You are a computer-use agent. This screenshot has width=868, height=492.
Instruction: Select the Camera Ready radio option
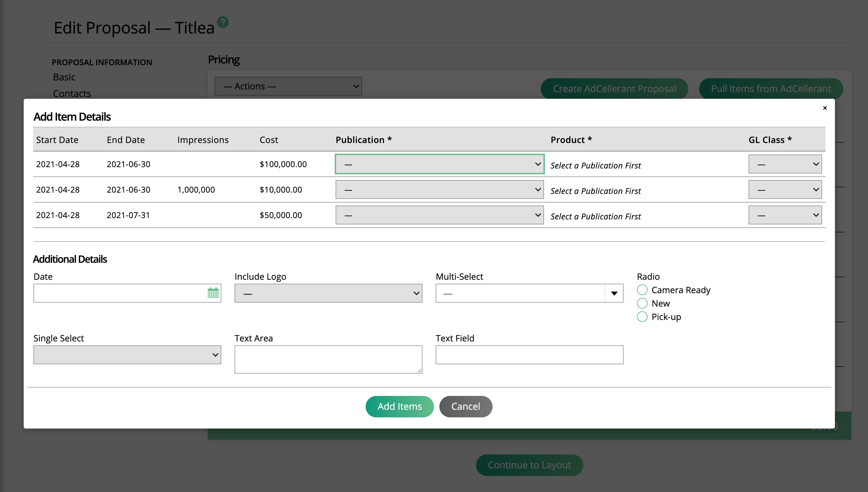click(642, 290)
